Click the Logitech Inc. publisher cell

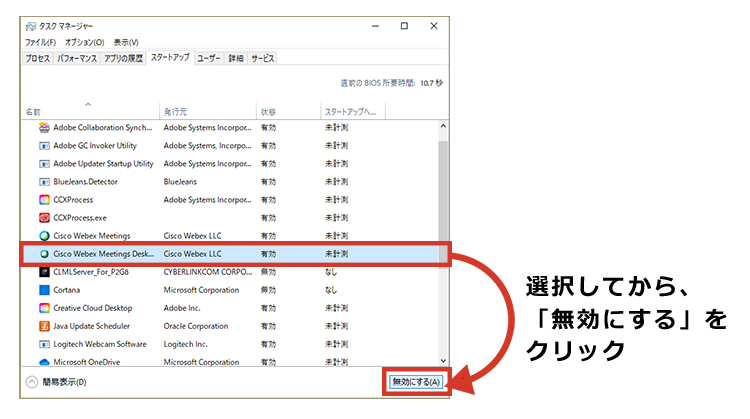point(186,344)
